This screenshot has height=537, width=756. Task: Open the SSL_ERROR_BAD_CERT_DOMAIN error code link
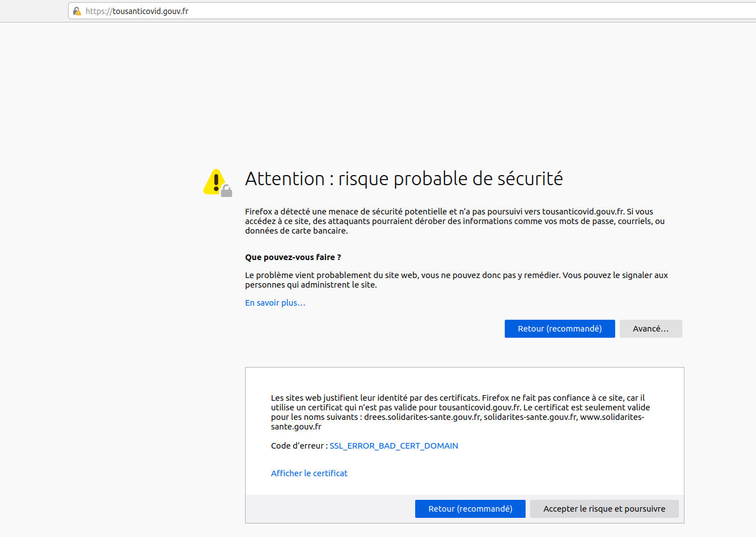pyautogui.click(x=394, y=446)
